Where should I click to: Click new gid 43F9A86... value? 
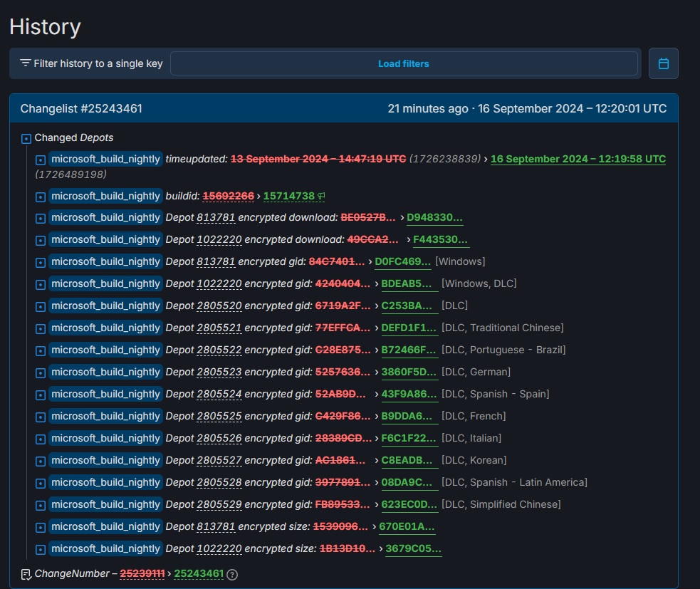pos(409,395)
